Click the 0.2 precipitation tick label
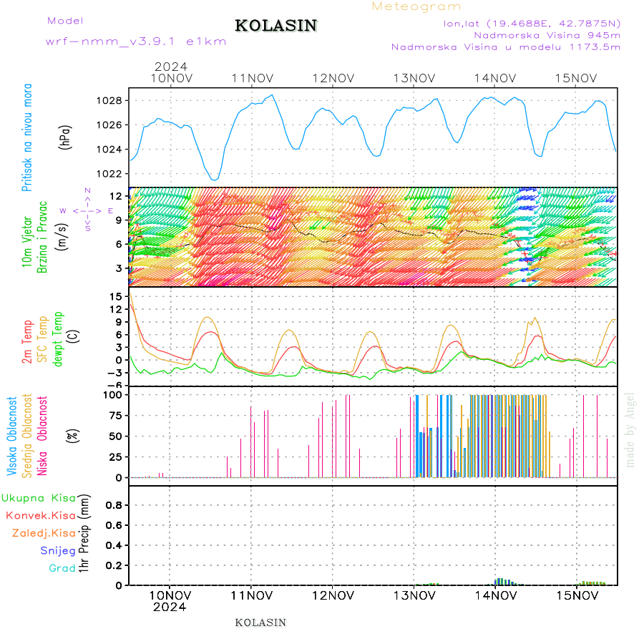This screenshot has height=644, width=644. pos(114,565)
